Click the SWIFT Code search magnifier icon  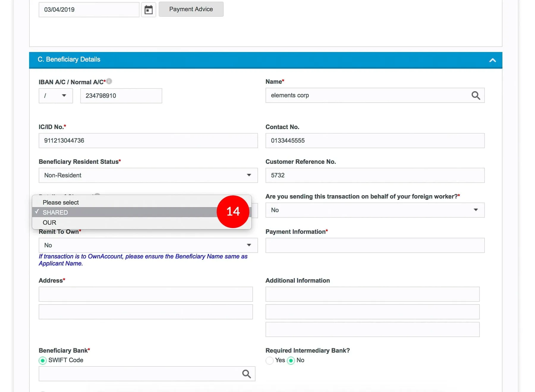coord(246,374)
